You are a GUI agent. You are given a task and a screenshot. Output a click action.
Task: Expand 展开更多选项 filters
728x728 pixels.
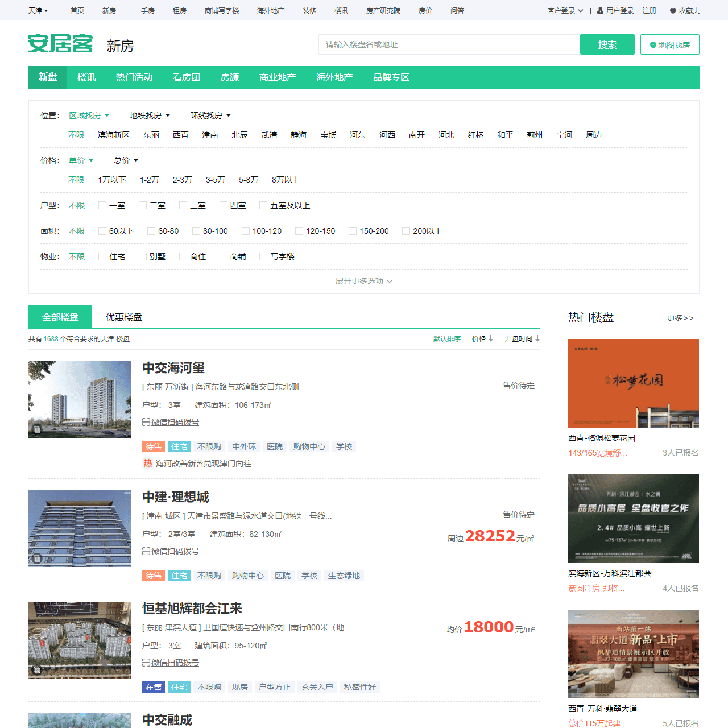coord(364,281)
